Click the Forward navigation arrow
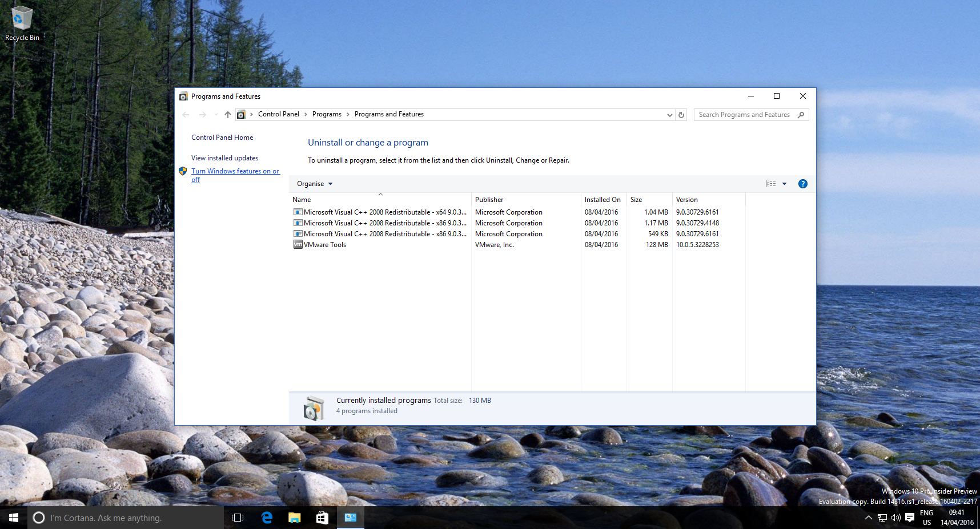Viewport: 980px width, 529px height. [202, 115]
